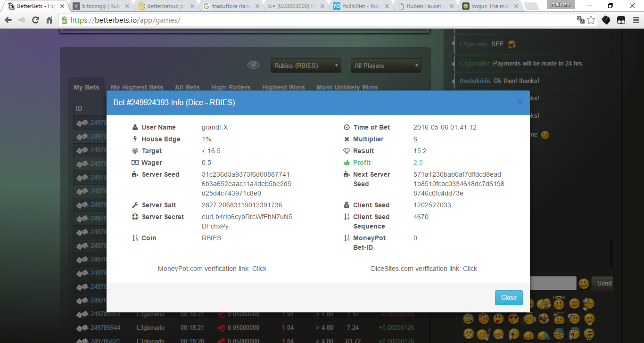
Task: Insert the sleeping Zzz emoji
Action: pyautogui.click(x=528, y=334)
